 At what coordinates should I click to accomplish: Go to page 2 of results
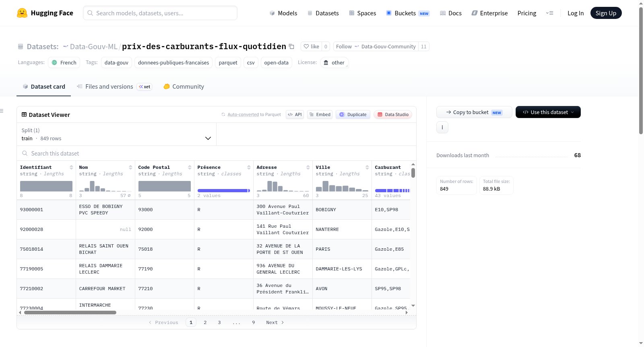[x=205, y=322]
